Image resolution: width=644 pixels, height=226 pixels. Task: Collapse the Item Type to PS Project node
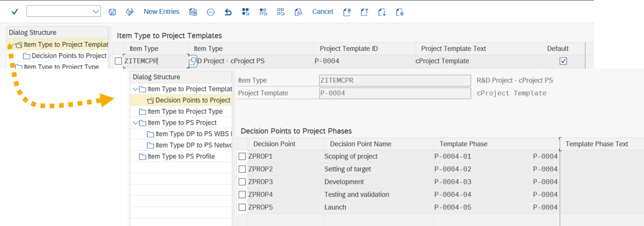point(136,123)
